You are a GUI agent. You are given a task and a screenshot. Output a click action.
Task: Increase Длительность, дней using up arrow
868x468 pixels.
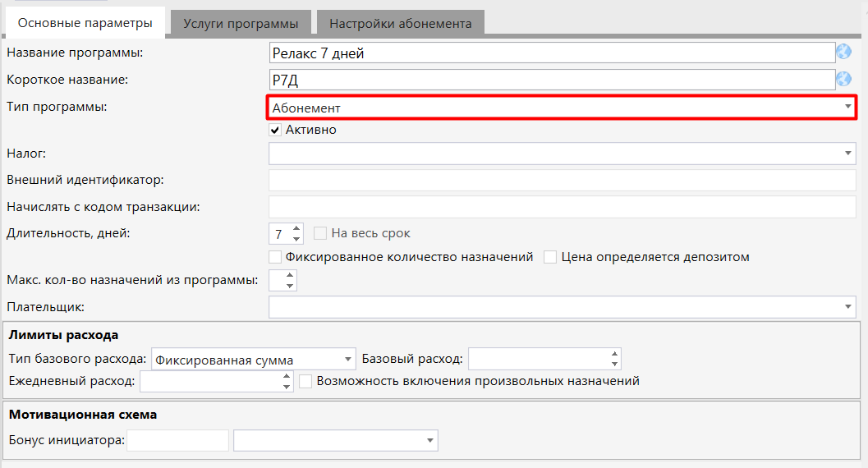click(x=297, y=228)
